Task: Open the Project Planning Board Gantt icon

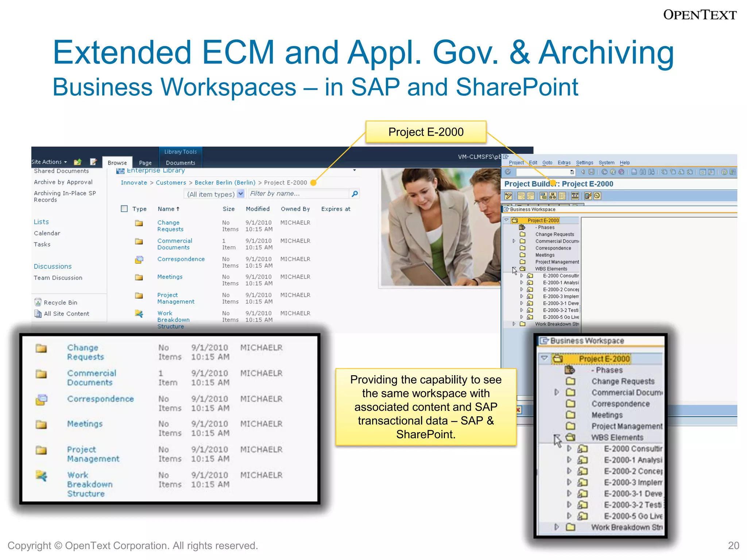Action: tap(543, 196)
